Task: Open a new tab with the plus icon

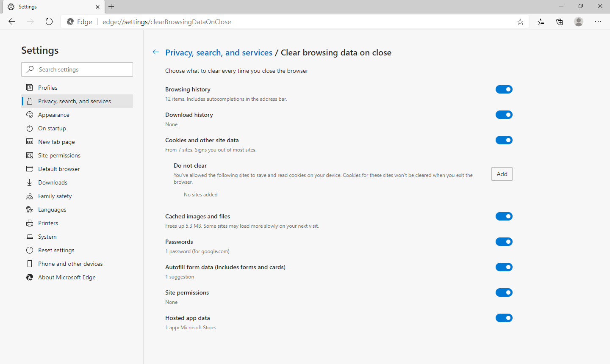Action: (111, 6)
